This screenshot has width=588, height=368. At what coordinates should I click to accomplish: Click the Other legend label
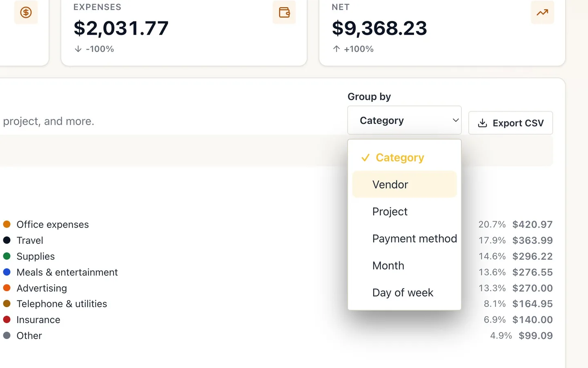[29, 336]
